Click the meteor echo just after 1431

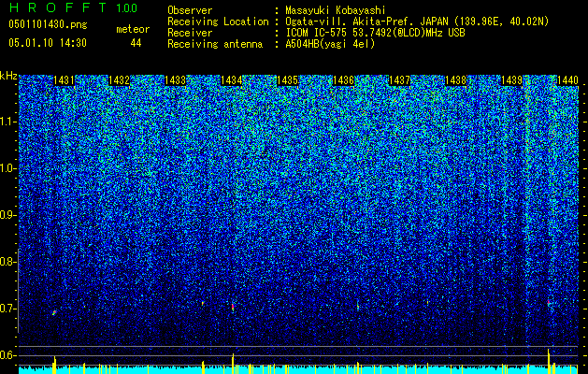point(54,312)
